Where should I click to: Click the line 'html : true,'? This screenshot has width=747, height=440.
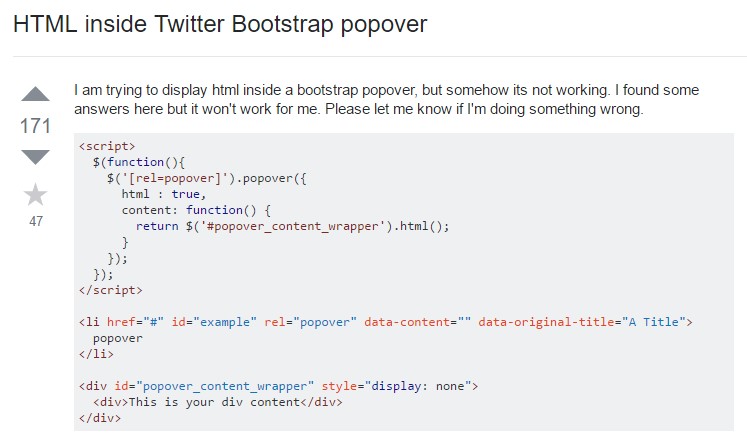pos(163,194)
